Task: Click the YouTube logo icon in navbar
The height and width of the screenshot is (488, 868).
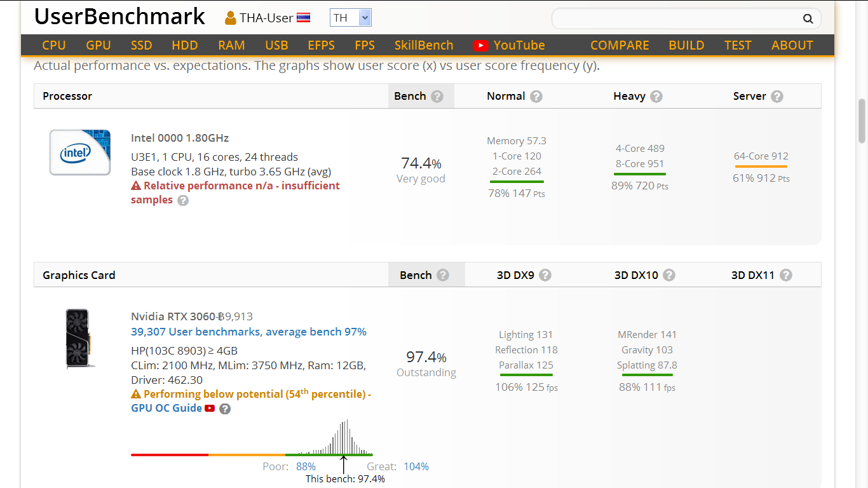Action: tap(480, 45)
